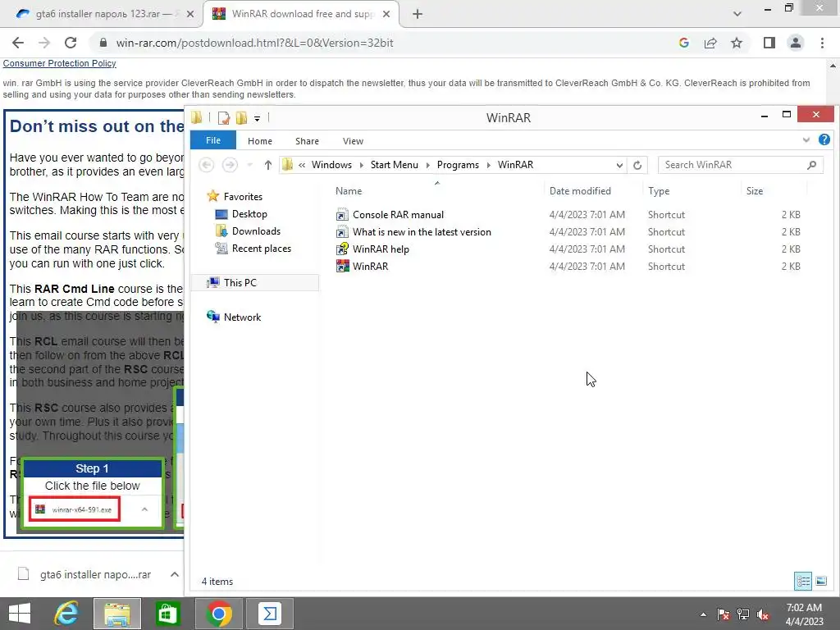
Task: Toggle Chrome side panel icon
Action: (x=769, y=43)
